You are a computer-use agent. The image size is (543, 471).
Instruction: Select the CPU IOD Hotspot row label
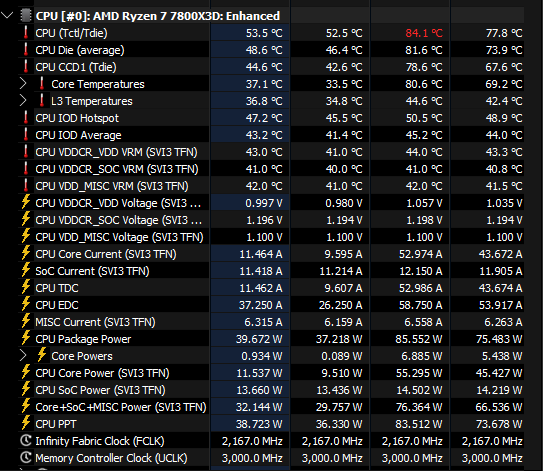click(x=77, y=118)
